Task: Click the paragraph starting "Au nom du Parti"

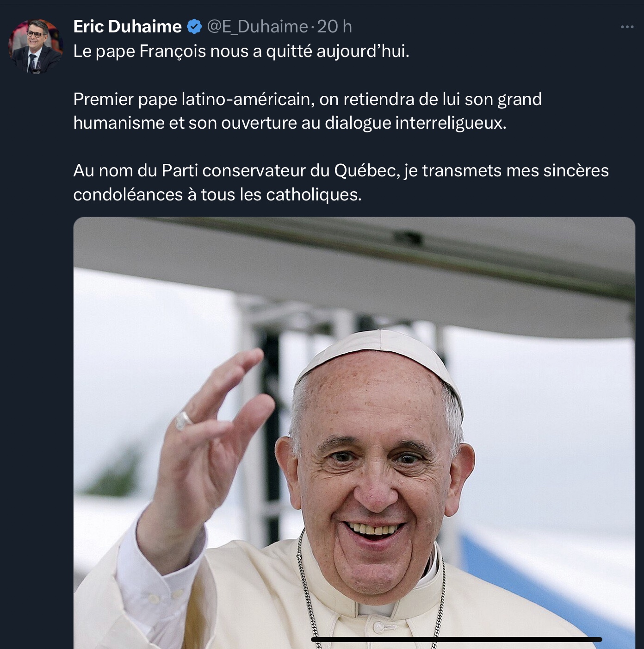Action: tap(341, 182)
